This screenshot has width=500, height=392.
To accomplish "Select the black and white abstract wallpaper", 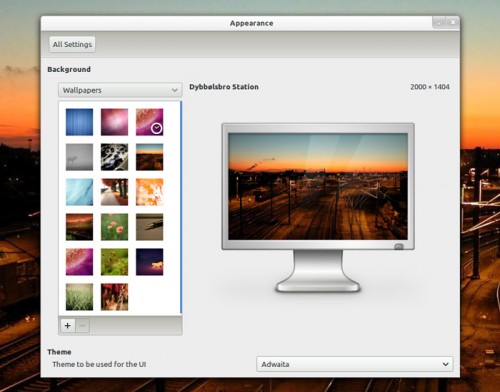I will tap(114, 157).
